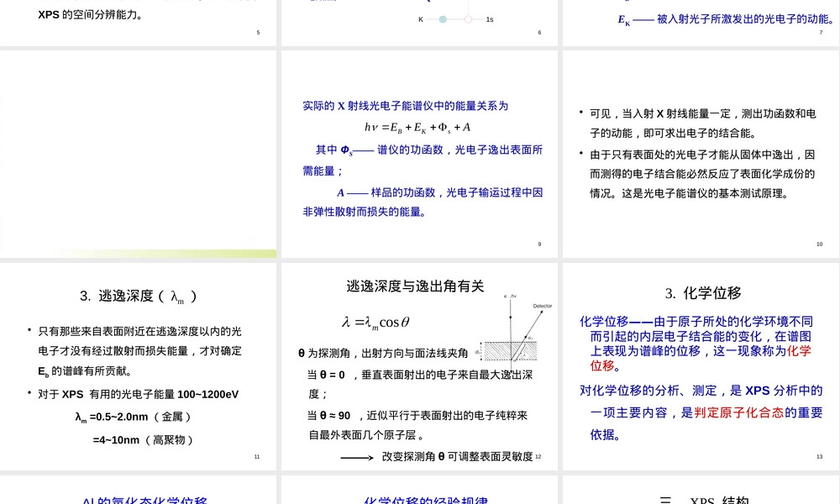Screen dimensions: 840x504
Task: Click the line 'Eb 的谱峰有所贡献。'
Action: pyautogui.click(x=85, y=371)
